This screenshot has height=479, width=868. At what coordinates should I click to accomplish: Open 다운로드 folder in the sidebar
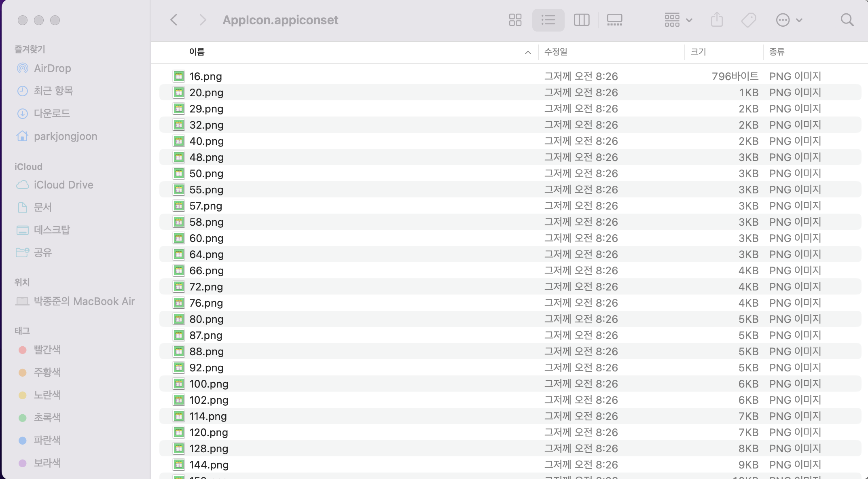coord(52,113)
